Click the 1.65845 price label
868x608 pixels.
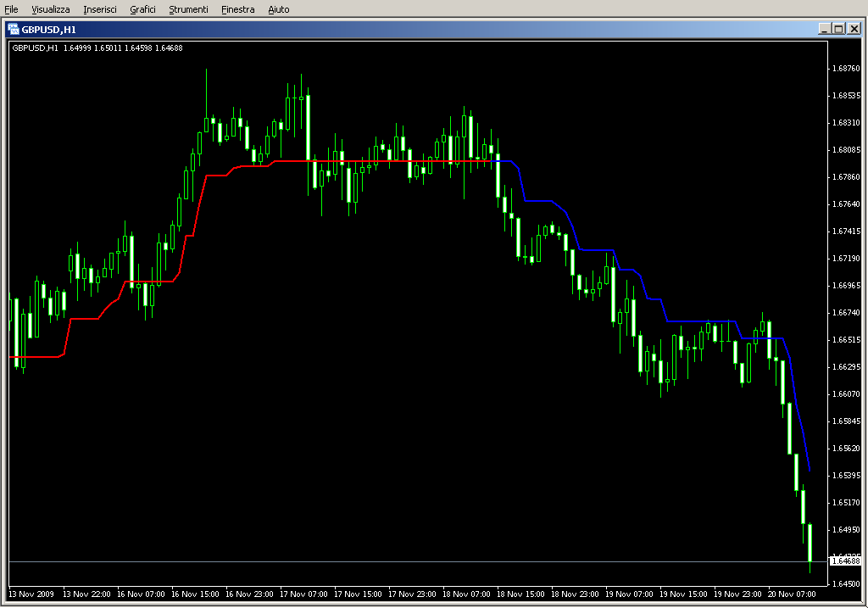click(x=847, y=421)
